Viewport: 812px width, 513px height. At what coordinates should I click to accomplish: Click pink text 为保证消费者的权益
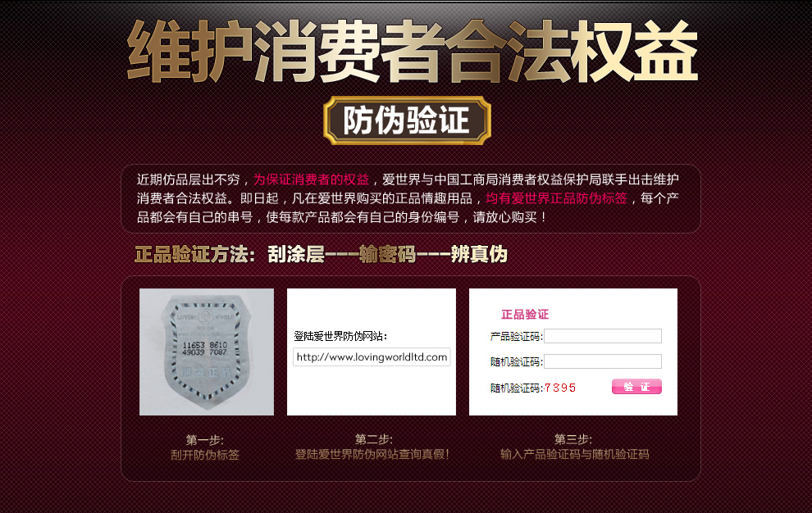(311, 179)
